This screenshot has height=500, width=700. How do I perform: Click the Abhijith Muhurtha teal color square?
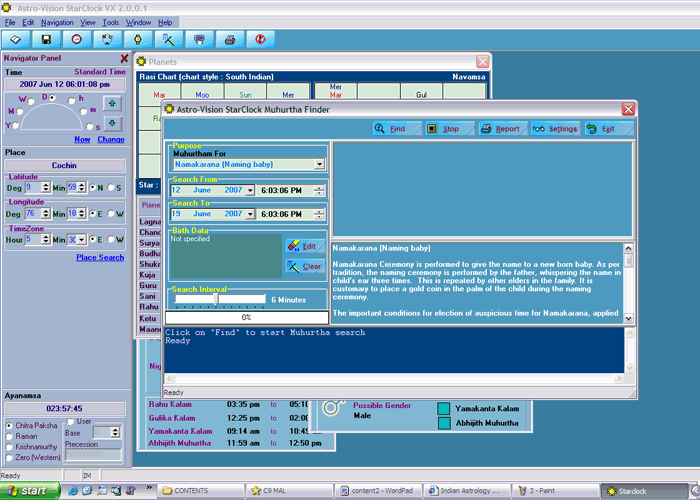[x=444, y=423]
